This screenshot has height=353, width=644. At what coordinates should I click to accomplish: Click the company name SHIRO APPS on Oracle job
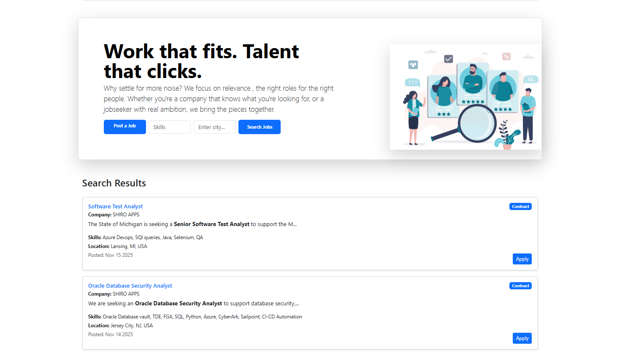pos(126,294)
